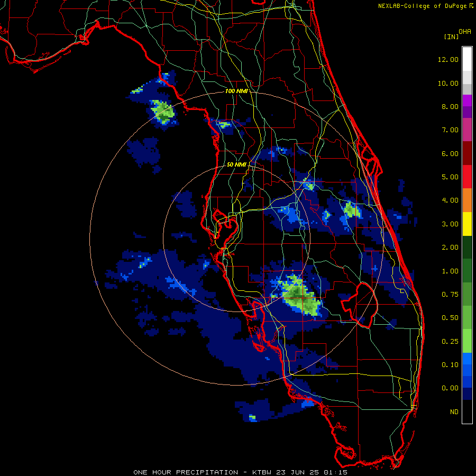The height and width of the screenshot is (476, 476).
Task: Click the 0.50 legend value
Action: point(450,318)
